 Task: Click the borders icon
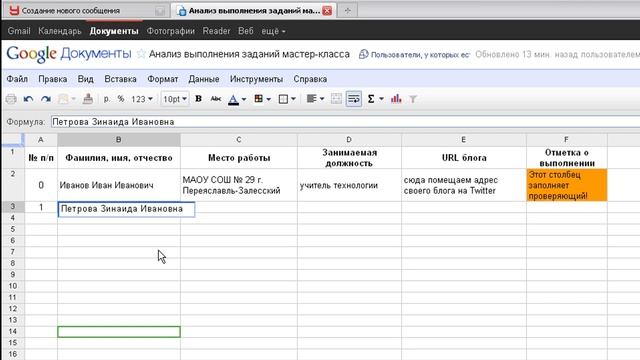pos(283,99)
